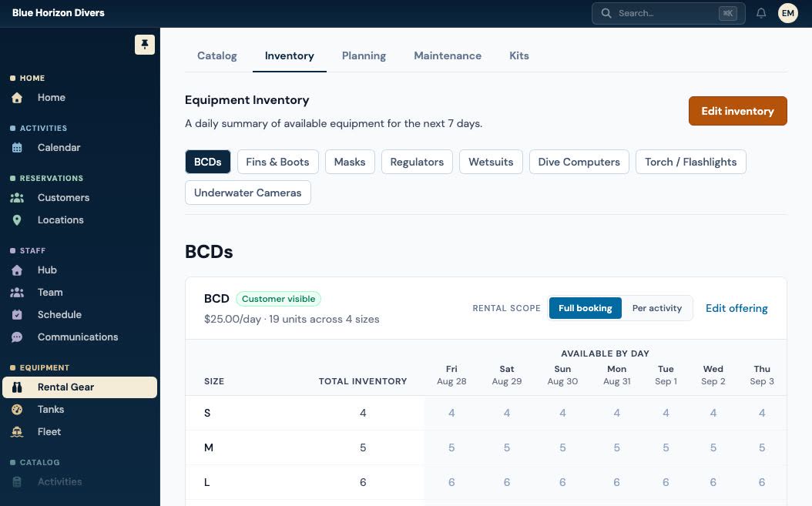
Task: Click the search magnifier icon
Action: click(606, 13)
